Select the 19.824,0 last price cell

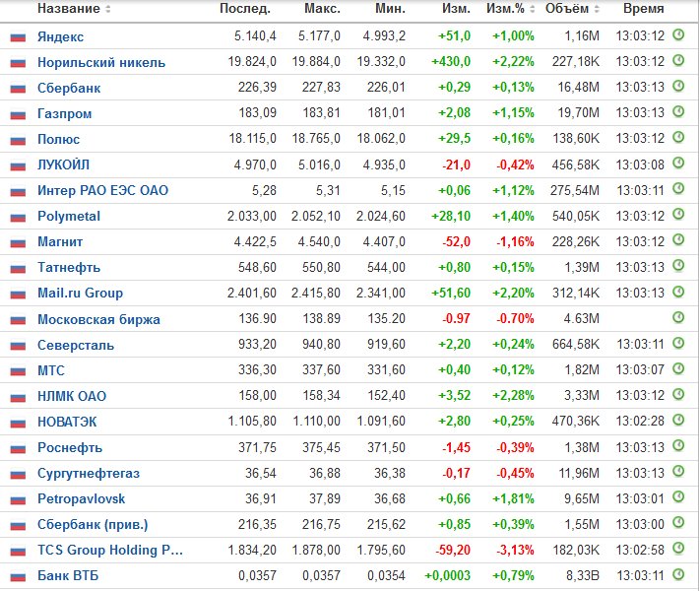(252, 61)
